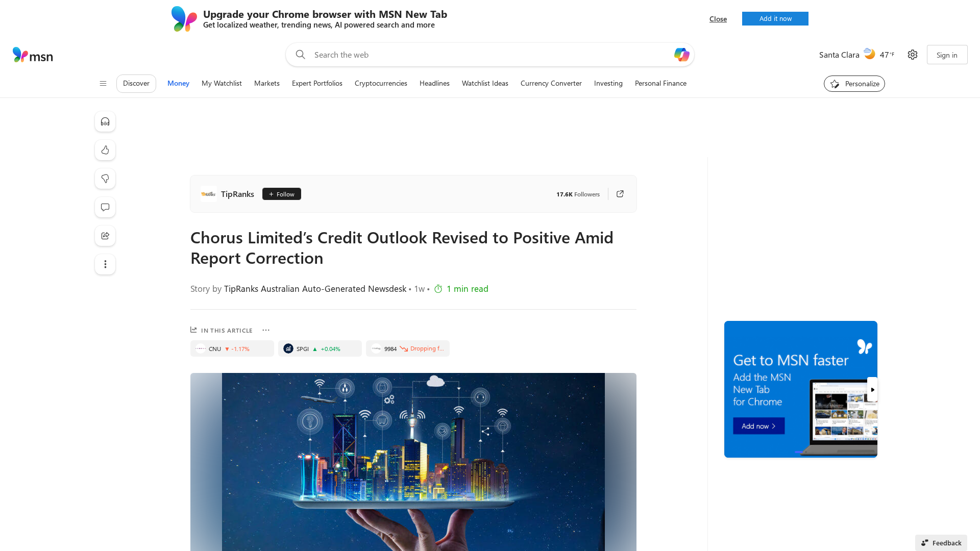Screen dimensions: 980x551
Task: Expand the hamburger navigation menu
Action: tap(103, 84)
